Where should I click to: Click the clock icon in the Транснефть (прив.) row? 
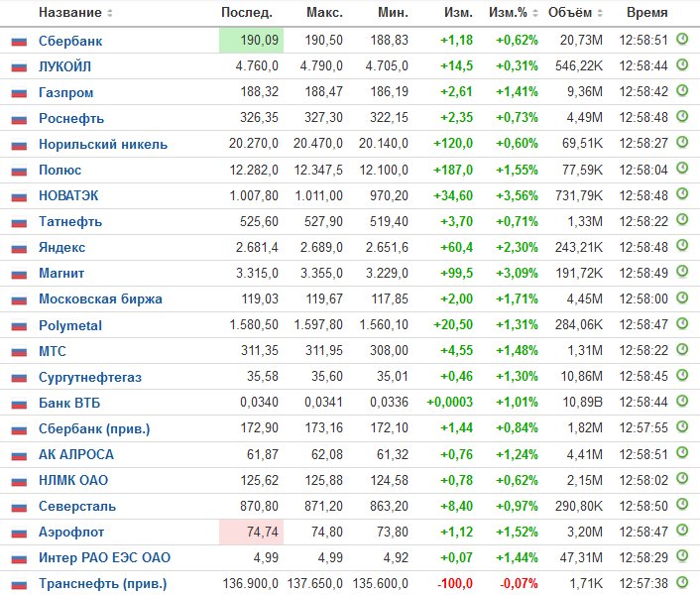coord(682,581)
